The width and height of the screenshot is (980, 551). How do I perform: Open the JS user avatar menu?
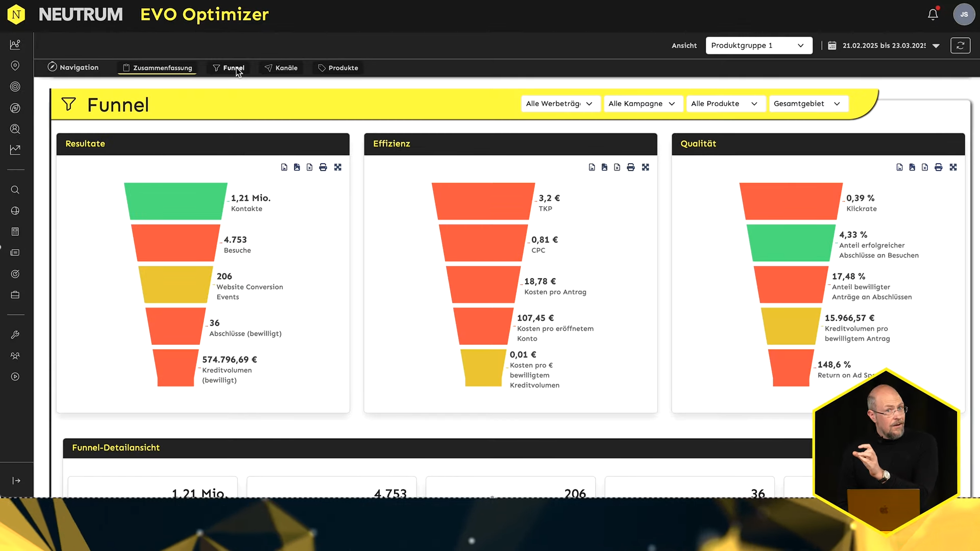964,14
